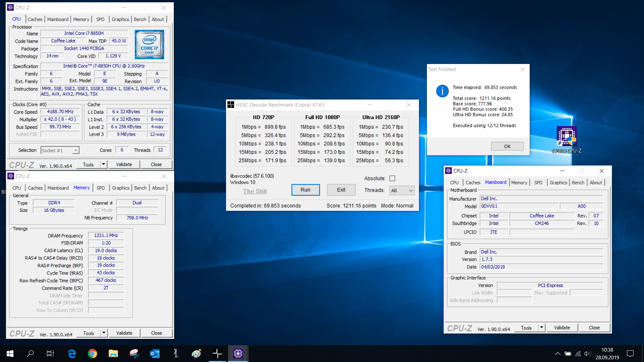
Task: Click Tools button in Memory CPU-Z window
Action: 89,333
